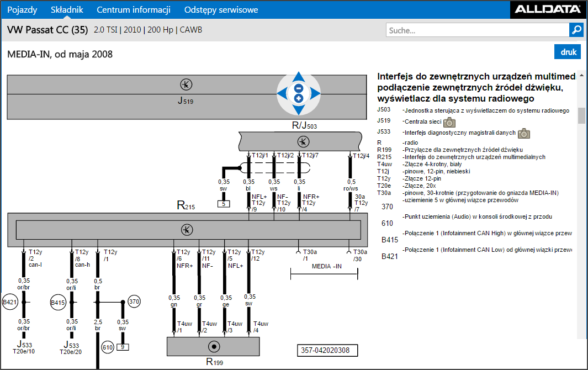Screen dimensions: 588x370
Task: Click the R/J503 component label
Action: [x=305, y=125]
